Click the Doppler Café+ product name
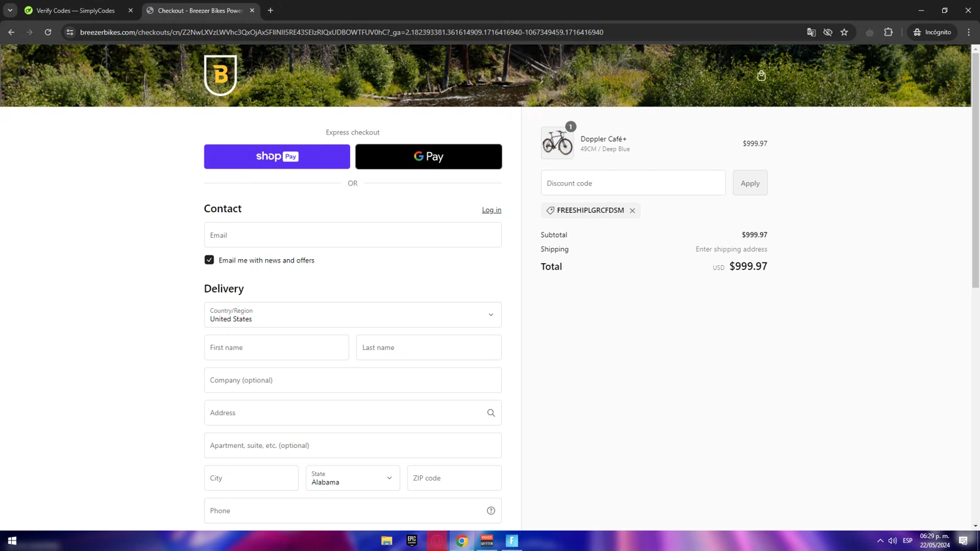This screenshot has width=980, height=551. (604, 139)
